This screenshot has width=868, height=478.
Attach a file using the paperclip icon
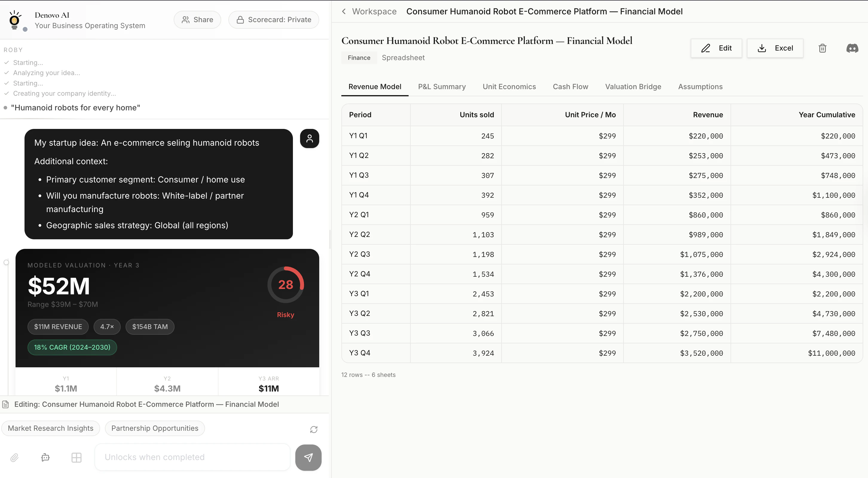click(14, 457)
